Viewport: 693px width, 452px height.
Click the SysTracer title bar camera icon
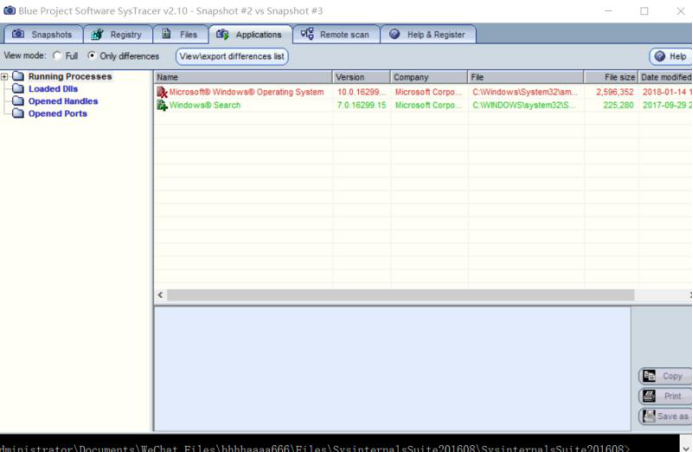[9, 11]
